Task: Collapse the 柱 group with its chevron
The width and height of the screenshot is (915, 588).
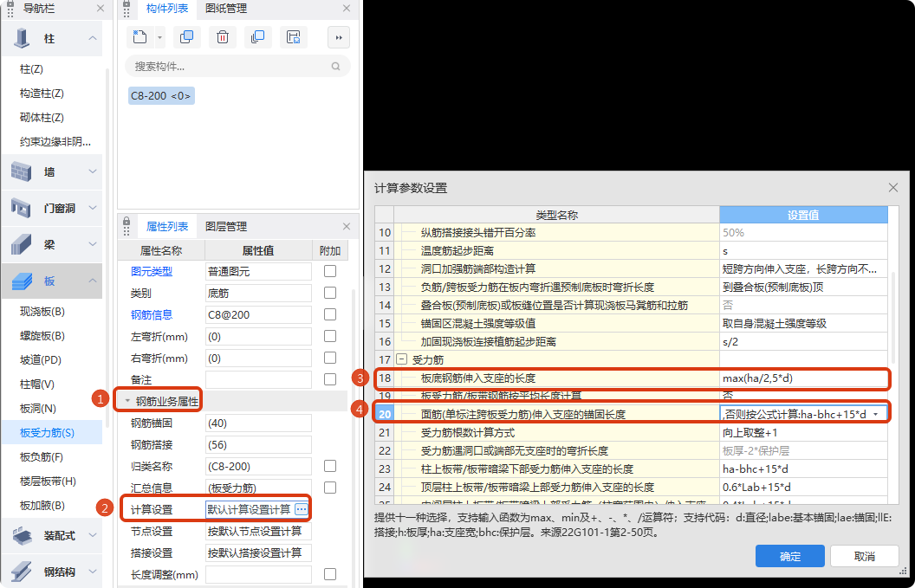Action: pos(92,38)
